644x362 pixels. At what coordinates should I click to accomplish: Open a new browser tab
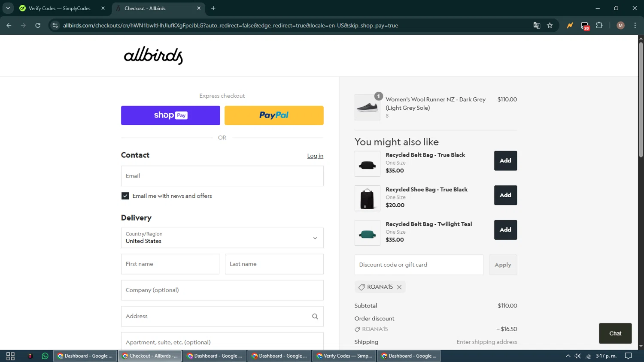pyautogui.click(x=213, y=8)
